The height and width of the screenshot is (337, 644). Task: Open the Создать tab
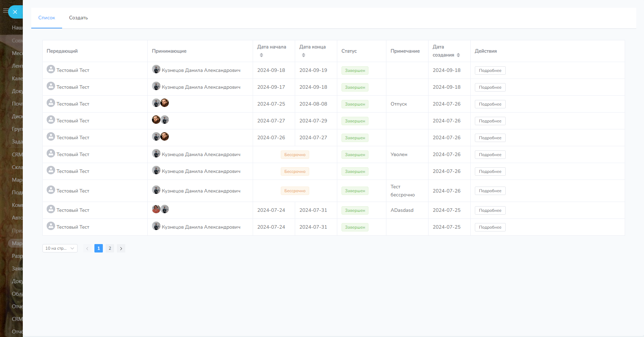78,18
